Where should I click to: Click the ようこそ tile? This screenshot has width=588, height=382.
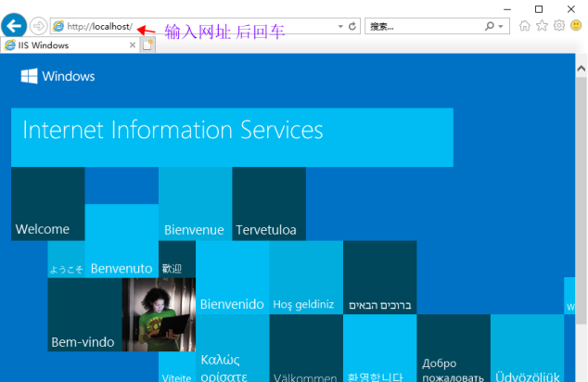coord(67,260)
